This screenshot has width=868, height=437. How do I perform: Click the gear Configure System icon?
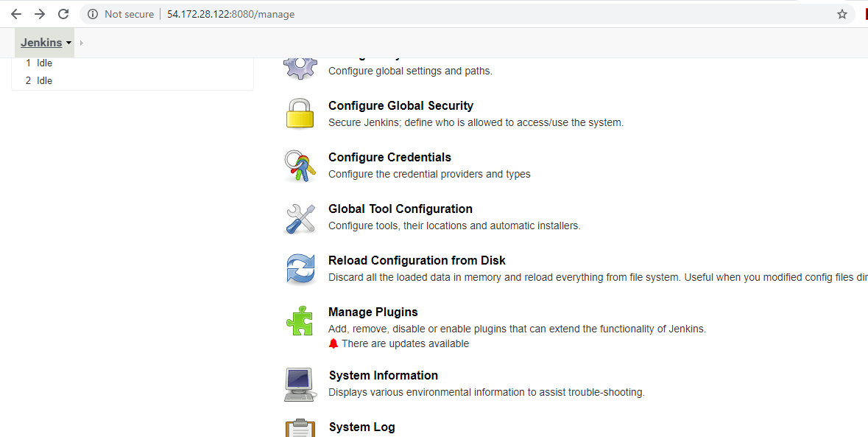pyautogui.click(x=300, y=66)
